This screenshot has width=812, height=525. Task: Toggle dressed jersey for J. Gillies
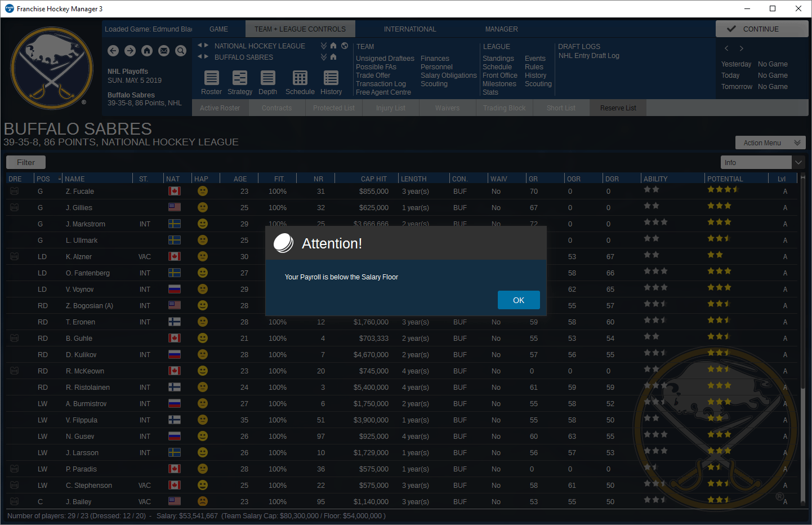click(x=15, y=208)
